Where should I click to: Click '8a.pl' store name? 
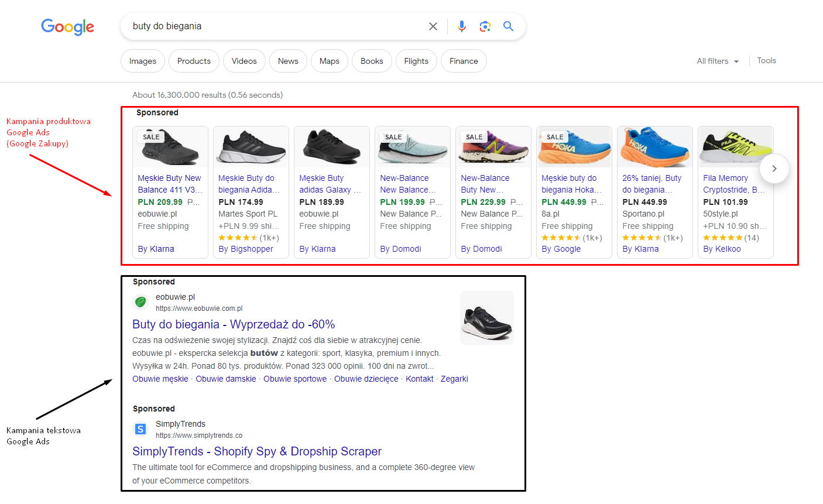coord(550,214)
